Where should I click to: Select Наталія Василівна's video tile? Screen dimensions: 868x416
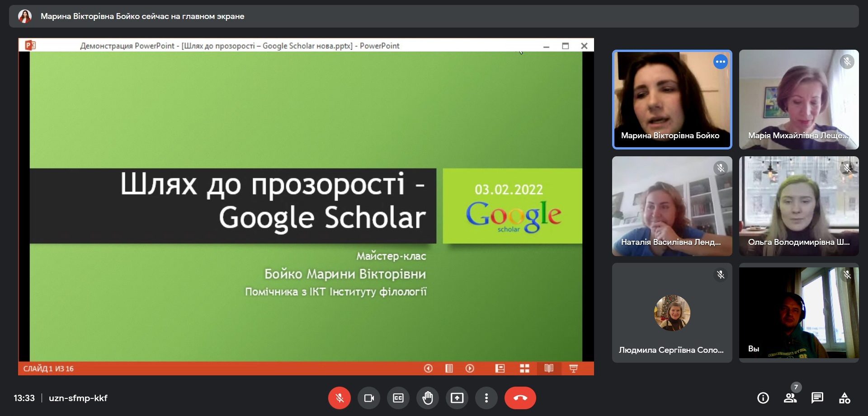click(x=672, y=206)
